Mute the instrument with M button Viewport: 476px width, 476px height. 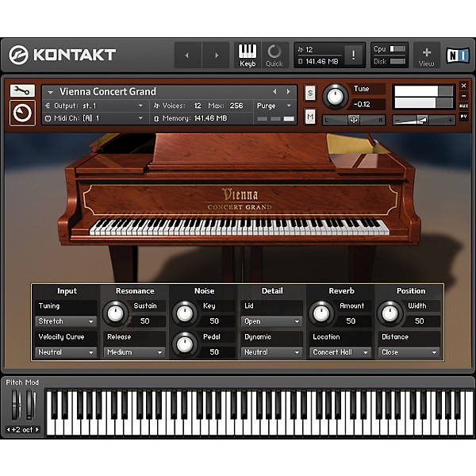[x=310, y=117]
